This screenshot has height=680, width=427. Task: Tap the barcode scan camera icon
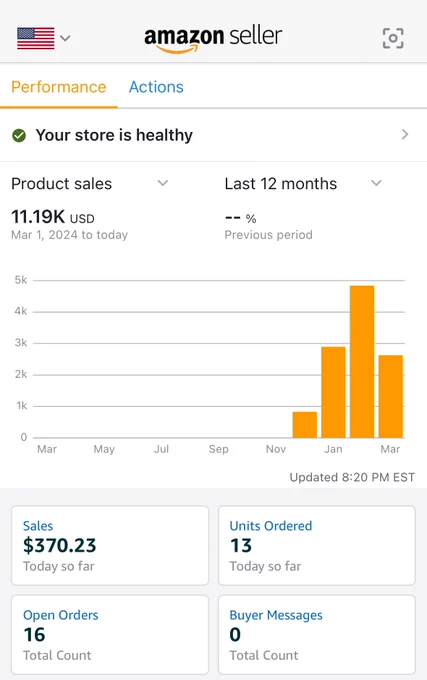(393, 38)
